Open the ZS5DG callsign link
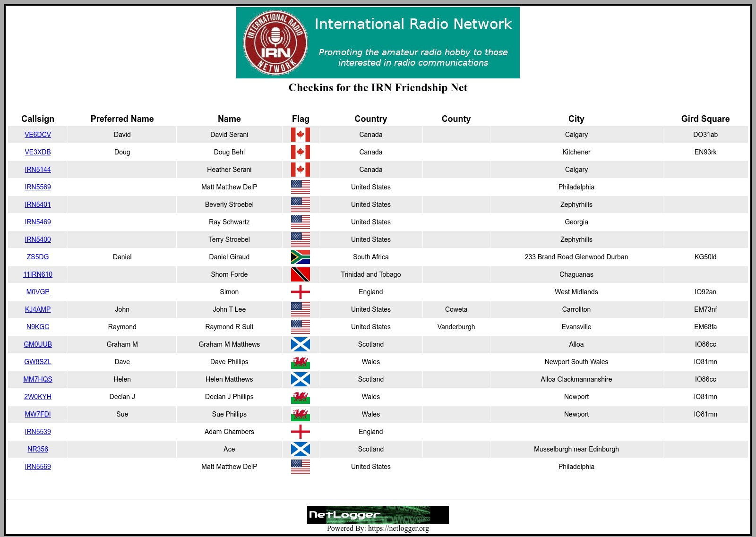Viewport: 756px width, 537px height. pos(38,257)
